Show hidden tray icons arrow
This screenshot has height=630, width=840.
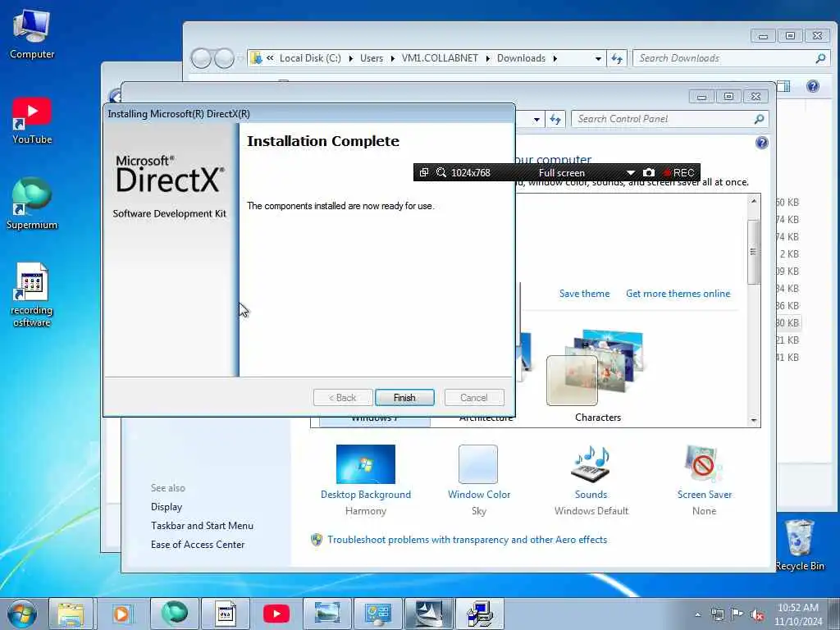(697, 615)
